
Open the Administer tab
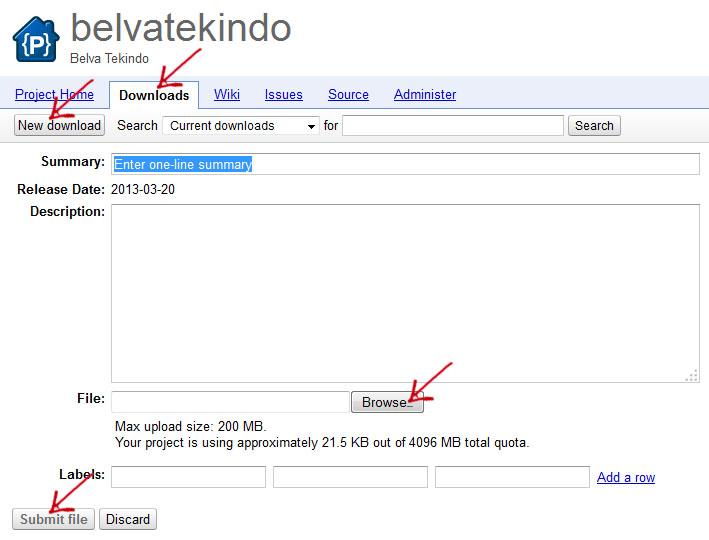click(425, 95)
